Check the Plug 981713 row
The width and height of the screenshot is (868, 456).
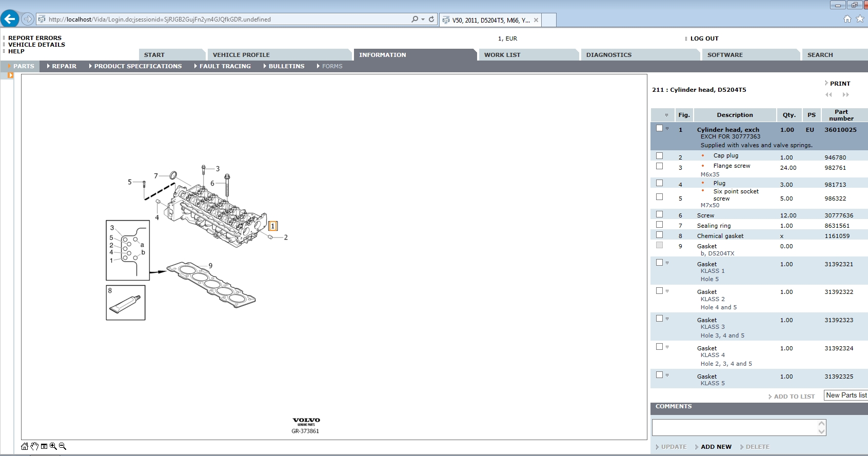[x=659, y=183]
